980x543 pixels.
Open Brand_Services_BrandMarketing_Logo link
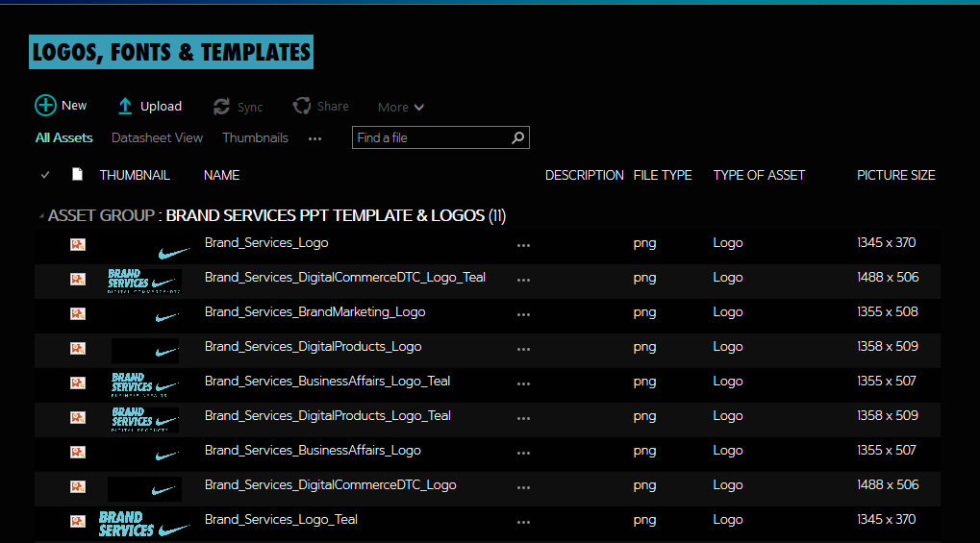[315, 311]
